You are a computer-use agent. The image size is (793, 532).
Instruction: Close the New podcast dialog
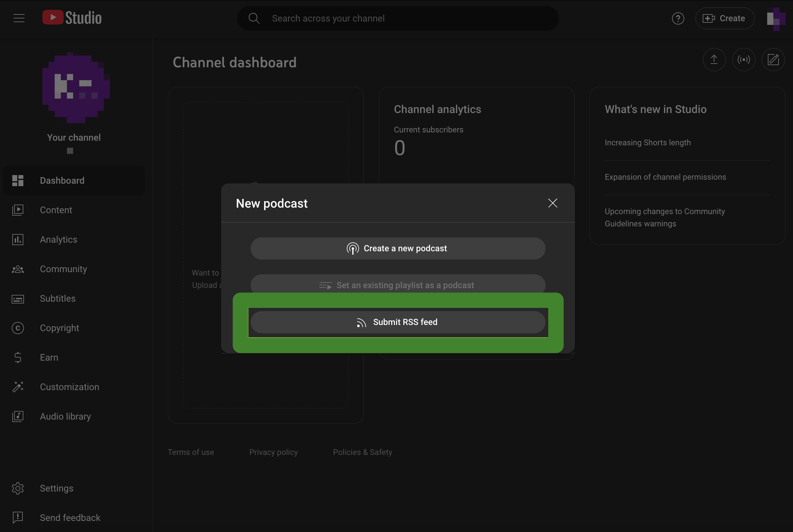point(553,203)
